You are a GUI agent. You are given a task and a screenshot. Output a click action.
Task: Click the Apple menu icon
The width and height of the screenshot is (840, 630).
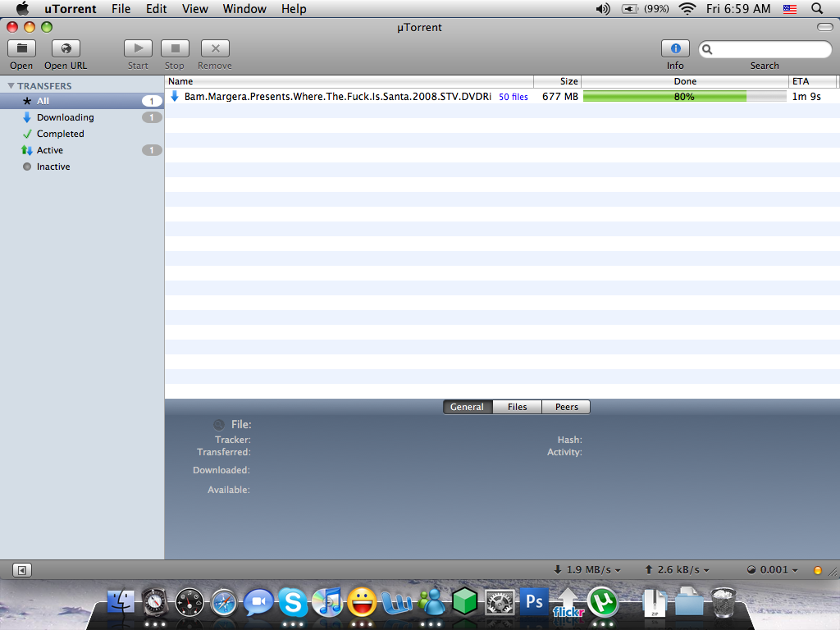click(22, 8)
